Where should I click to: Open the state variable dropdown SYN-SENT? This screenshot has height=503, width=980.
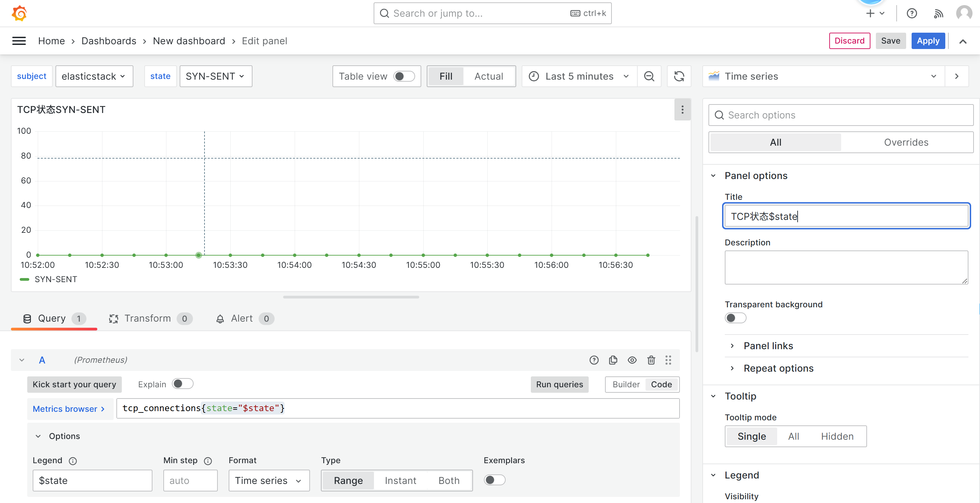pos(216,76)
